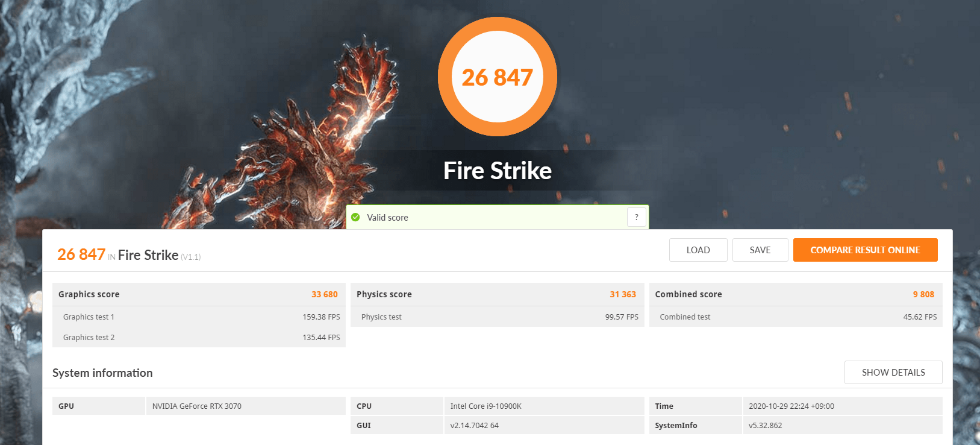Viewport: 980px width, 445px height.
Task: Select the Graphics test 2 row
Action: click(199, 337)
